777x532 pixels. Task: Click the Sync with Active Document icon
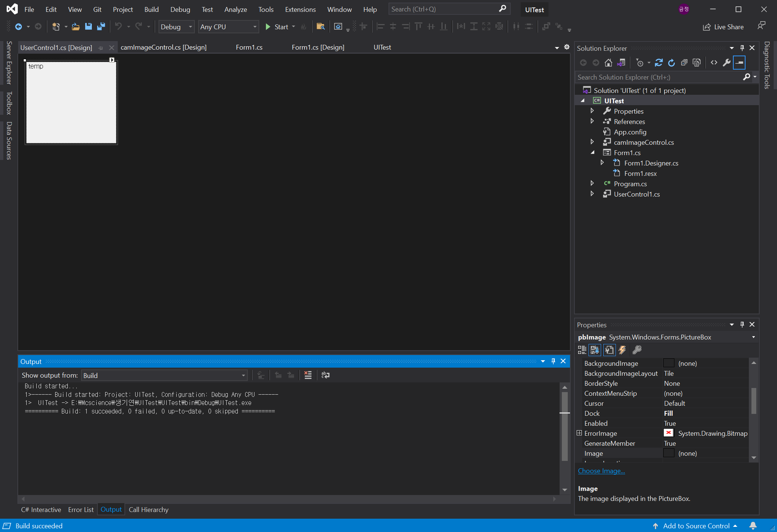coord(659,63)
